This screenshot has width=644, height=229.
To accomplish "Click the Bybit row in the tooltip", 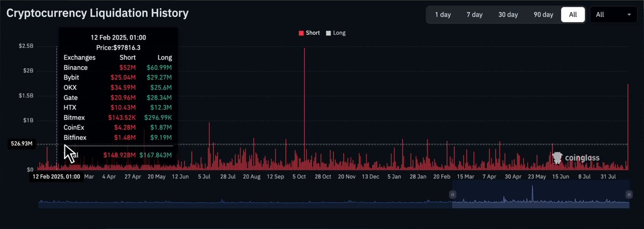I will point(118,77).
